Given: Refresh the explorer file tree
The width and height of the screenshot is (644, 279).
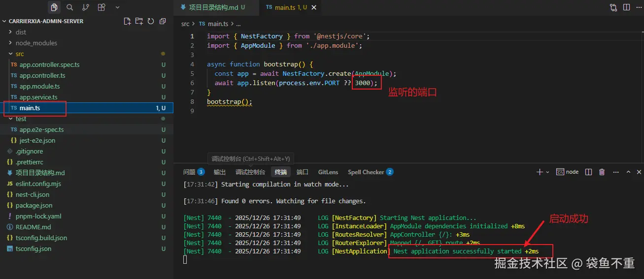Looking at the screenshot, I should pyautogui.click(x=151, y=21).
